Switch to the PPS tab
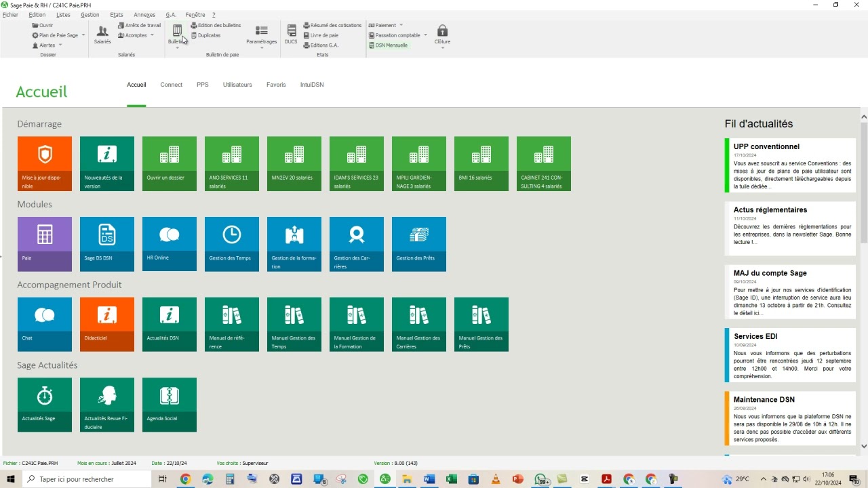Image resolution: width=868 pixels, height=488 pixels. (203, 85)
